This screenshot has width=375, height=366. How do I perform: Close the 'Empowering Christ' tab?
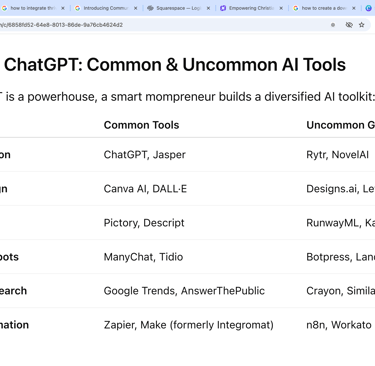click(281, 8)
